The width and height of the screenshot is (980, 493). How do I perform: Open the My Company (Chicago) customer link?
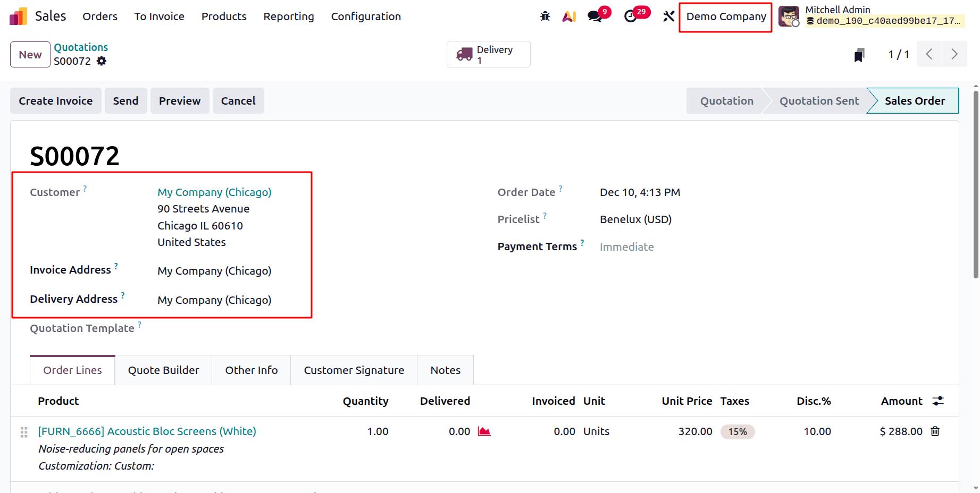[214, 192]
